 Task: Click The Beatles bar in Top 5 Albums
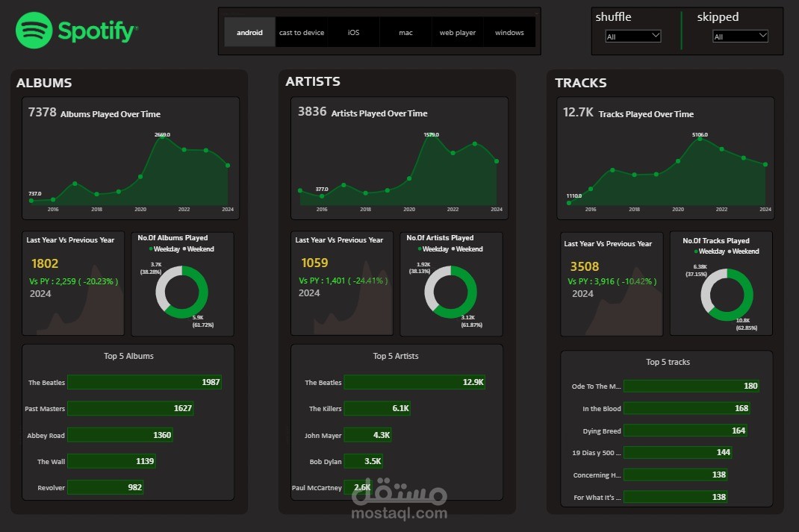click(x=144, y=382)
